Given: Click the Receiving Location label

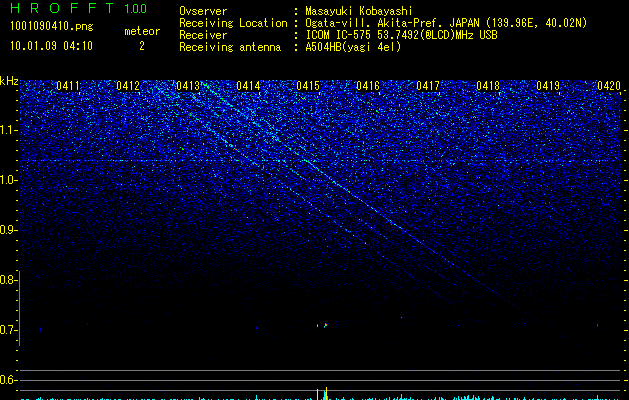Looking at the screenshot, I should tap(233, 23).
